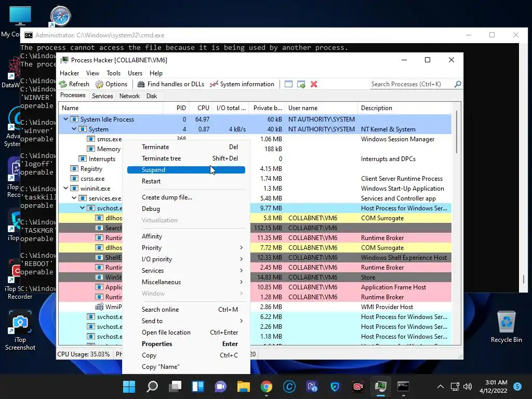532x399 pixels.
Task: Click Create dump file... menu entry
Action: [186, 197]
